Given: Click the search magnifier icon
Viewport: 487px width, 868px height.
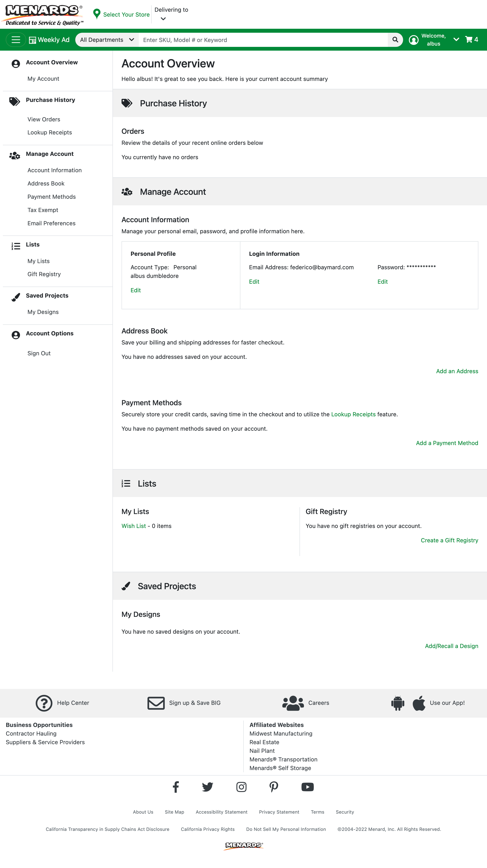Looking at the screenshot, I should click(395, 39).
